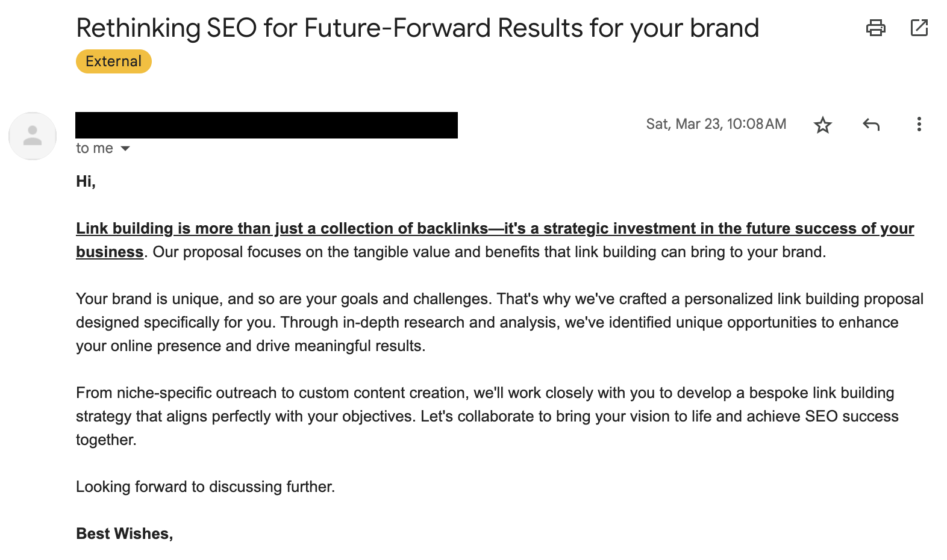Click the "Looking forward to discussing further" line
Image resolution: width=947 pixels, height=560 pixels.
point(205,487)
